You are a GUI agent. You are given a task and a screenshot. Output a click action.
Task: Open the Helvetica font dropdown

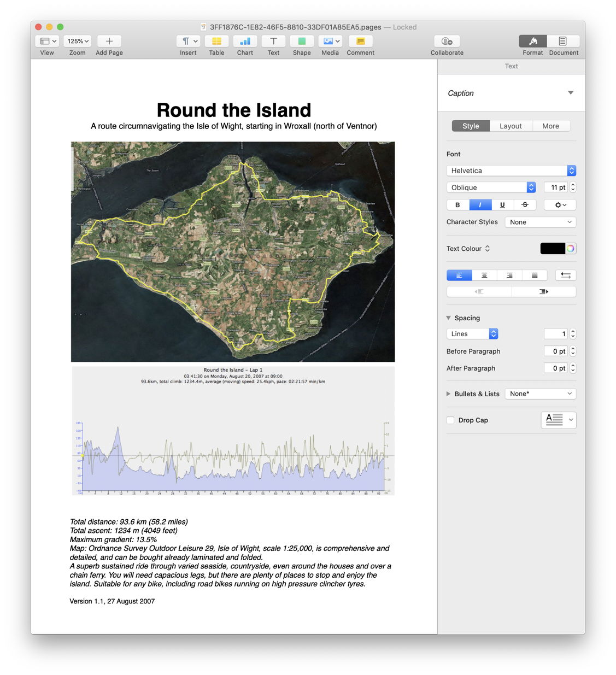(x=511, y=171)
